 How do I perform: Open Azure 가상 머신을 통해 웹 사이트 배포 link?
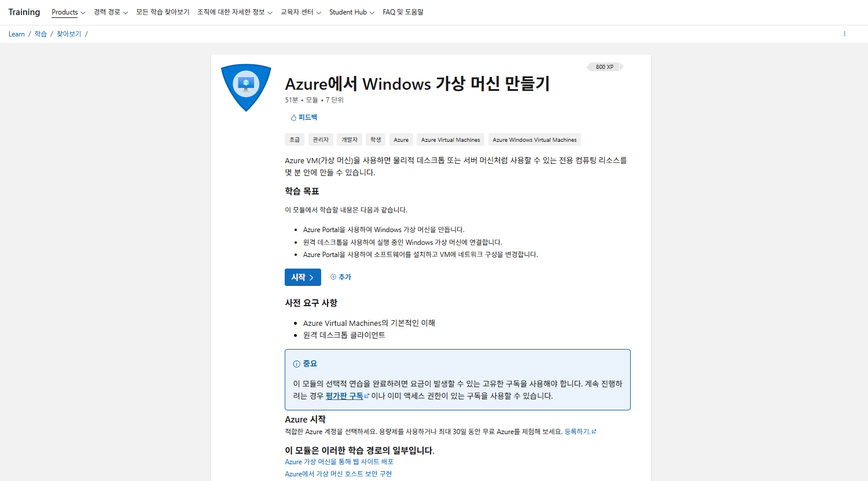(x=339, y=462)
